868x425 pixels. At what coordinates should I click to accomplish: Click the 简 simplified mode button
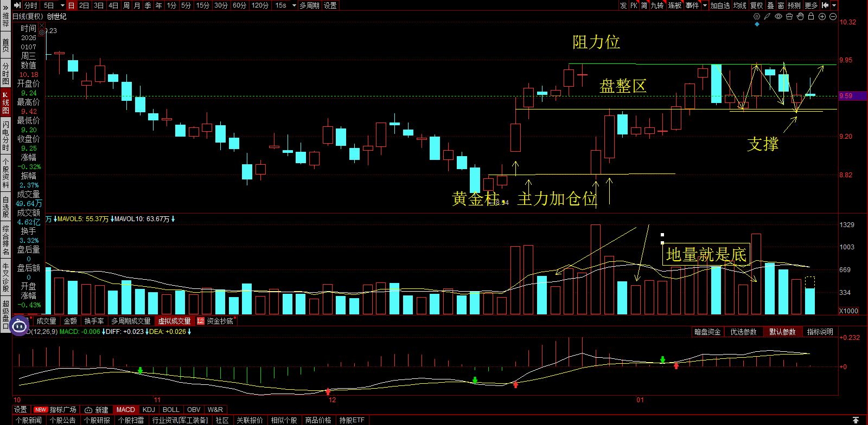[644, 5]
